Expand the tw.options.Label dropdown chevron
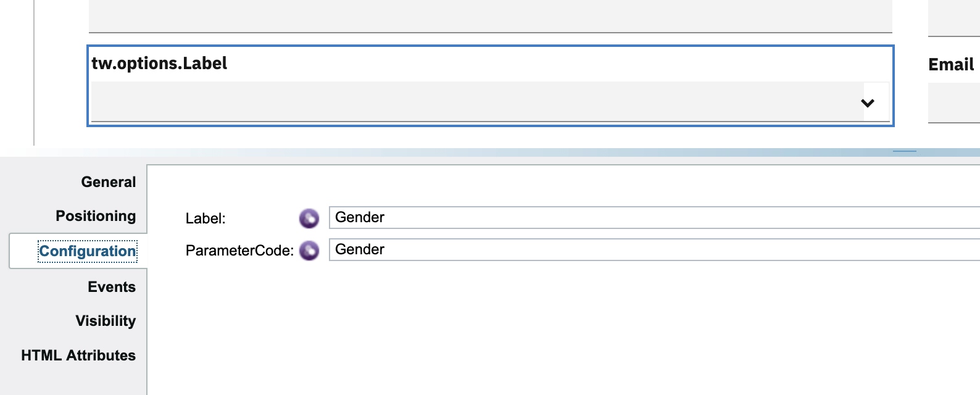Image resolution: width=980 pixels, height=395 pixels. (x=868, y=103)
